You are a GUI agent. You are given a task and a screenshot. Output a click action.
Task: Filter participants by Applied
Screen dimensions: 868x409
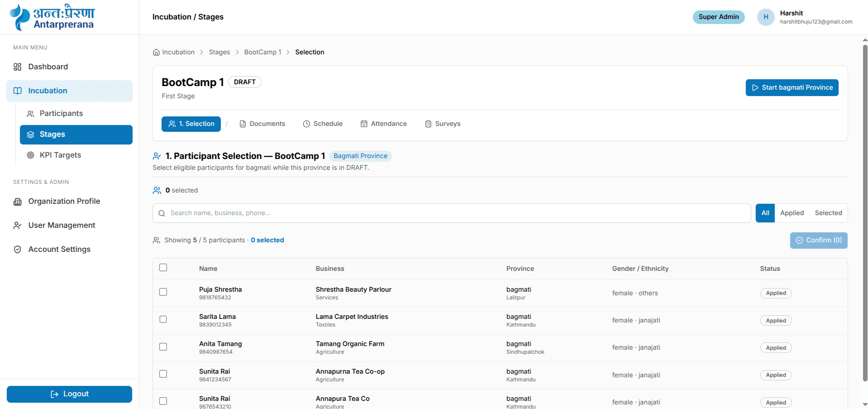point(792,213)
